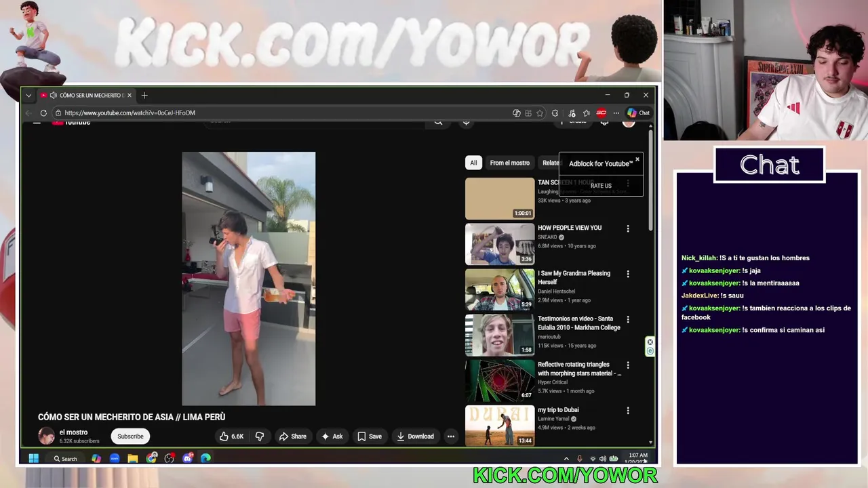Open my trip to Dubai thumbnail
The image size is (868, 488).
[x=500, y=426]
